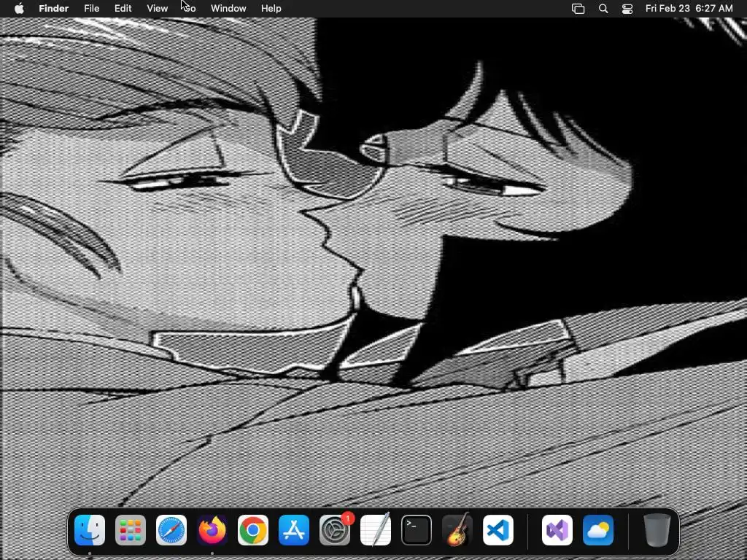This screenshot has width=747, height=560.
Task: Open Visual Studio (purple icon)
Action: (557, 530)
